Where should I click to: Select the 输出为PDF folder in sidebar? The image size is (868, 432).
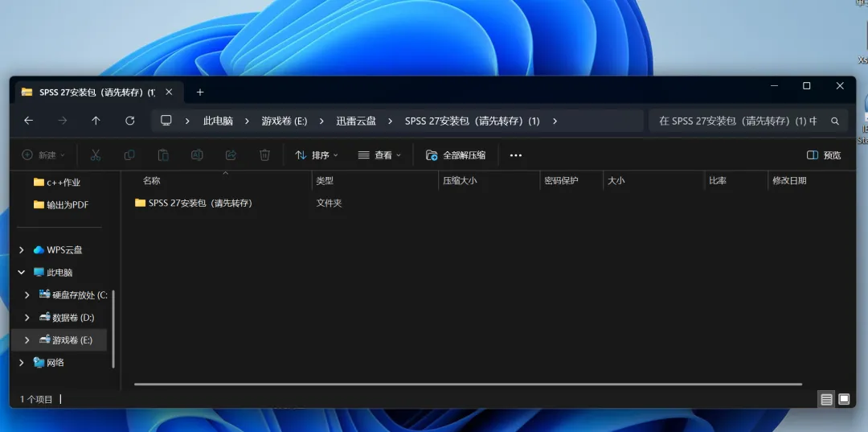pos(61,205)
